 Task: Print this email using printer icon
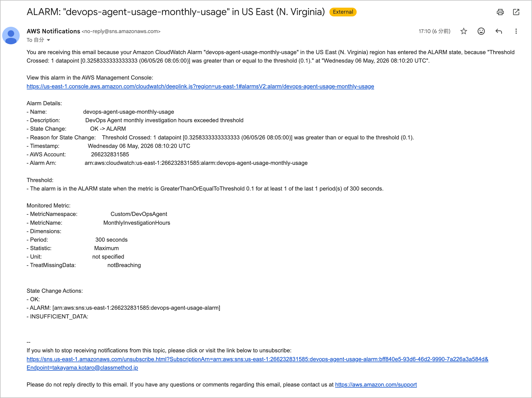point(500,12)
